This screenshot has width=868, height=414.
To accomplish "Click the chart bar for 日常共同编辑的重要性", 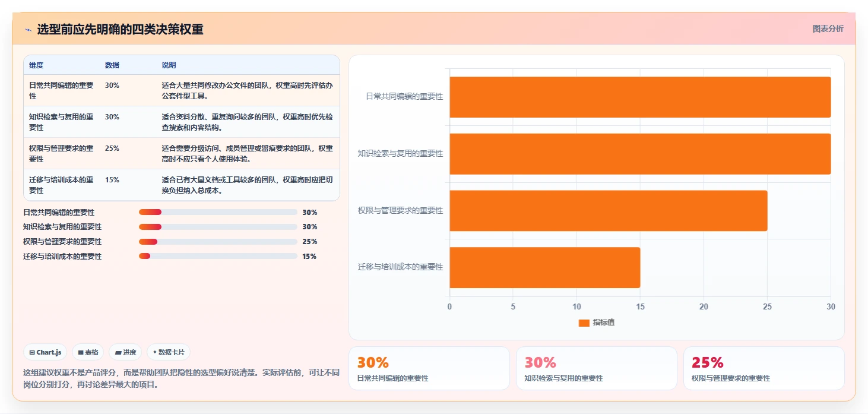I will coord(640,97).
